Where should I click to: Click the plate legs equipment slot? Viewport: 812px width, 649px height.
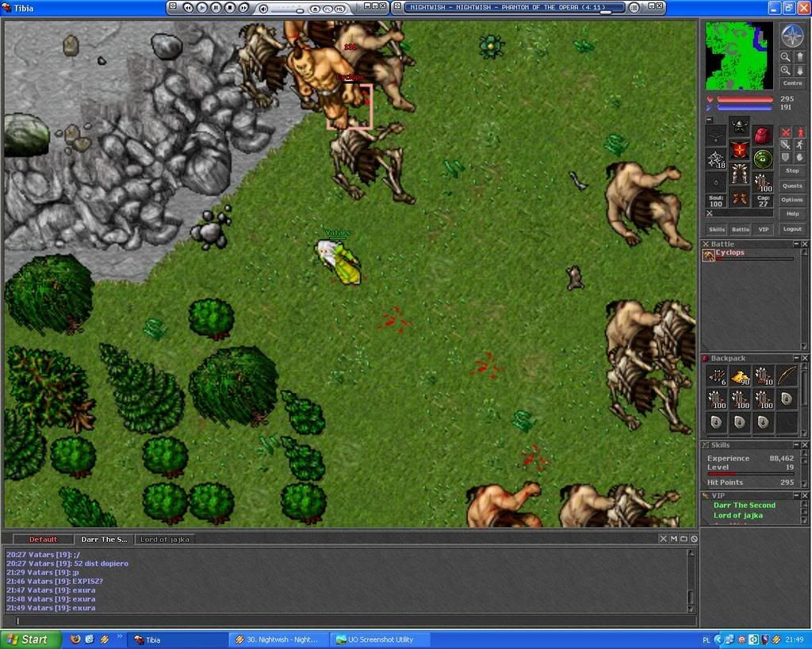pos(740,174)
